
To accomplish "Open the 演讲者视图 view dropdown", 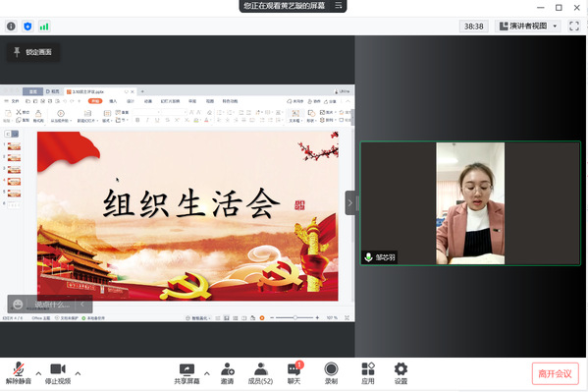I will (x=528, y=26).
